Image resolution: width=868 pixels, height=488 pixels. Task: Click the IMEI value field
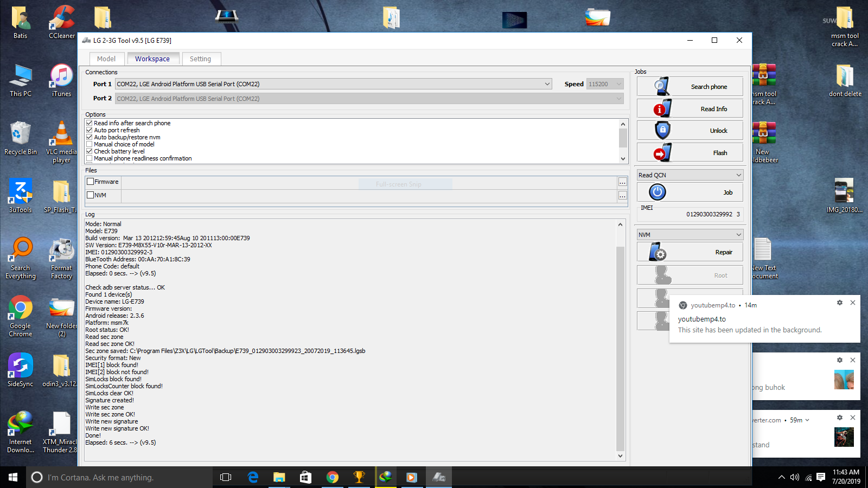tap(690, 214)
